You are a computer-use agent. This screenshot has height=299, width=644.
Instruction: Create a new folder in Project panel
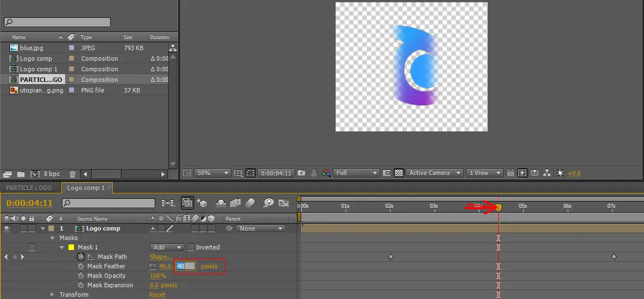click(x=21, y=174)
